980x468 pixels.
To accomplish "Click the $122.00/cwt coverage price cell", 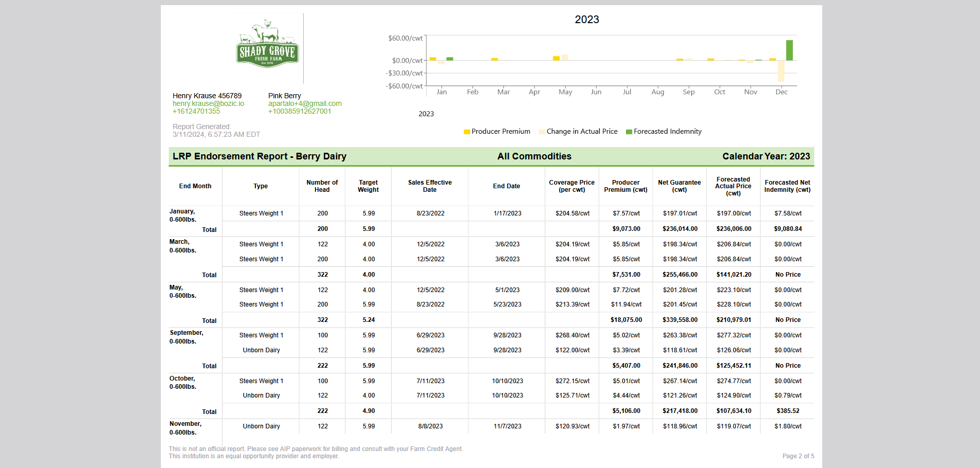I will 572,350.
